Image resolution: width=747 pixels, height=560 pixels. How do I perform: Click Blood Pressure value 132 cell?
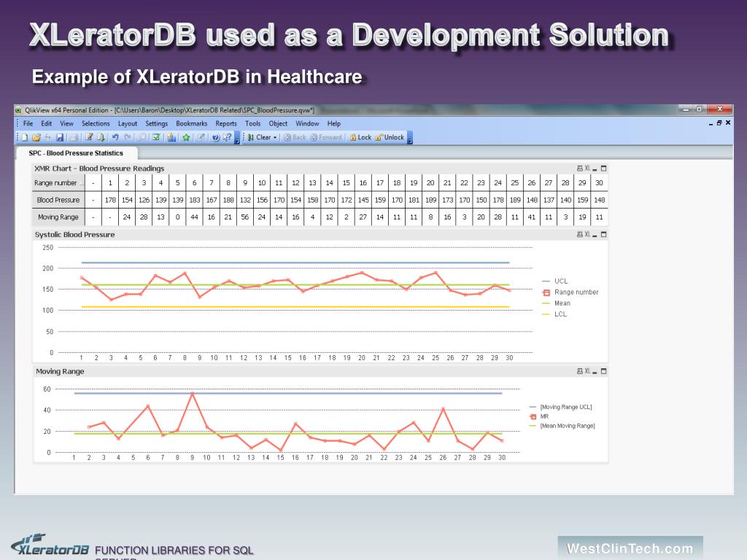(245, 200)
